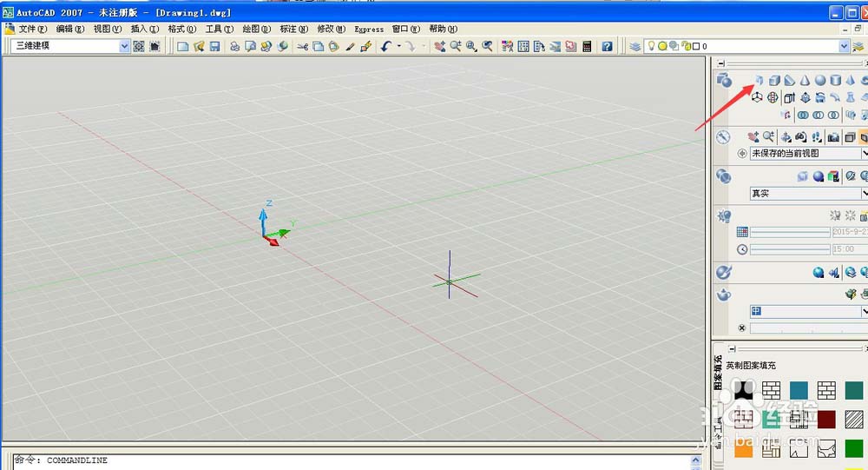The height and width of the screenshot is (470, 868).
Task: Click the Open file toolbar icon
Action: (199, 47)
